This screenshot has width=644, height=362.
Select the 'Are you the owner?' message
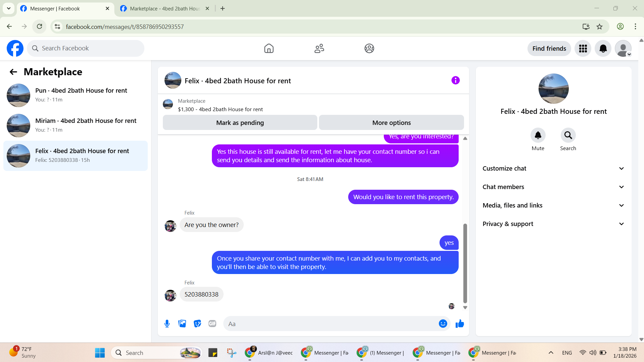(x=212, y=225)
